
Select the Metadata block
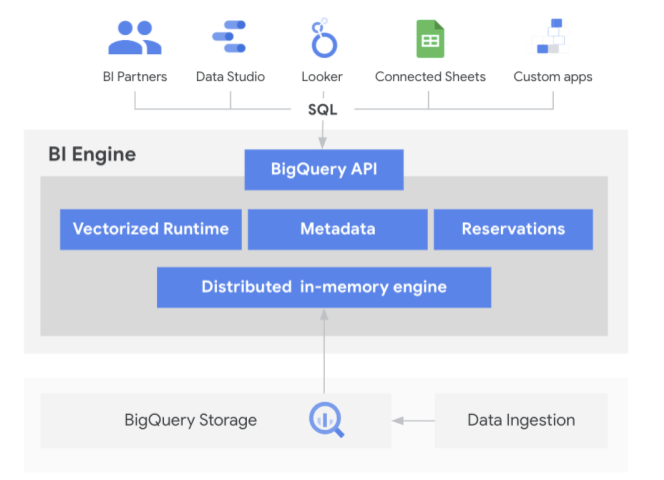click(x=338, y=229)
